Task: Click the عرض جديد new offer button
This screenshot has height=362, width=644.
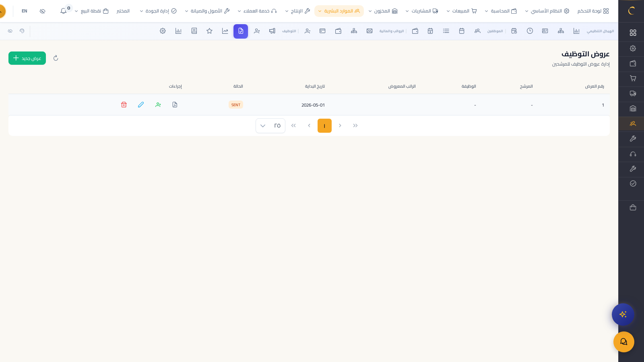Action: [x=27, y=58]
